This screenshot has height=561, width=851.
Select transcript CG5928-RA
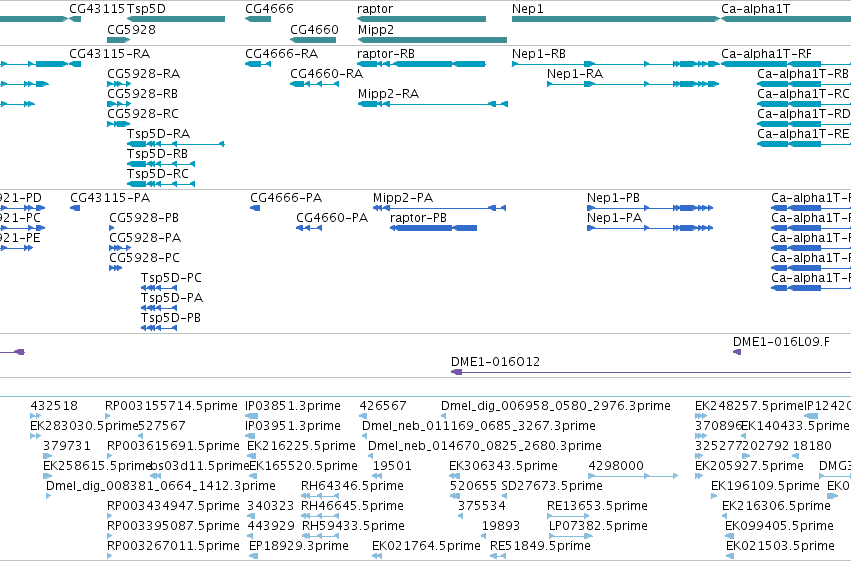coord(143,74)
